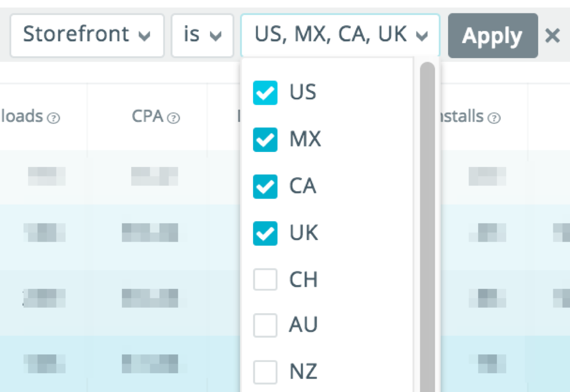Select the CPA column header
The height and width of the screenshot is (392, 570).
click(148, 117)
